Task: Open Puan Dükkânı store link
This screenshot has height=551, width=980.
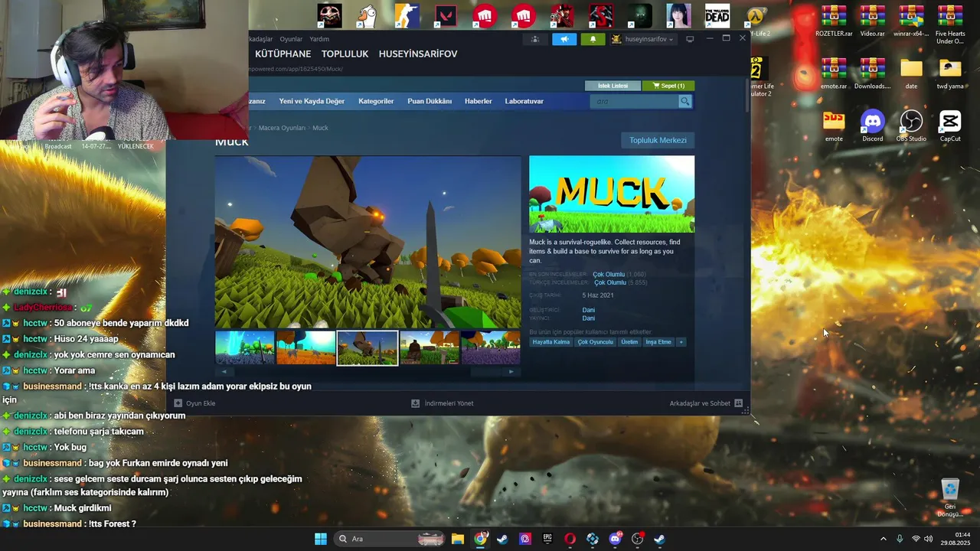Action: click(x=430, y=101)
